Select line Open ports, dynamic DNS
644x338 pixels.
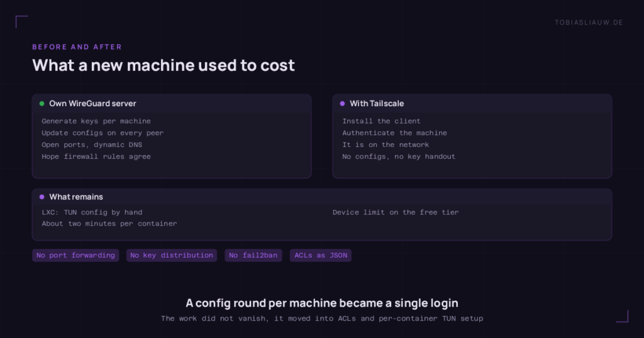tap(92, 144)
